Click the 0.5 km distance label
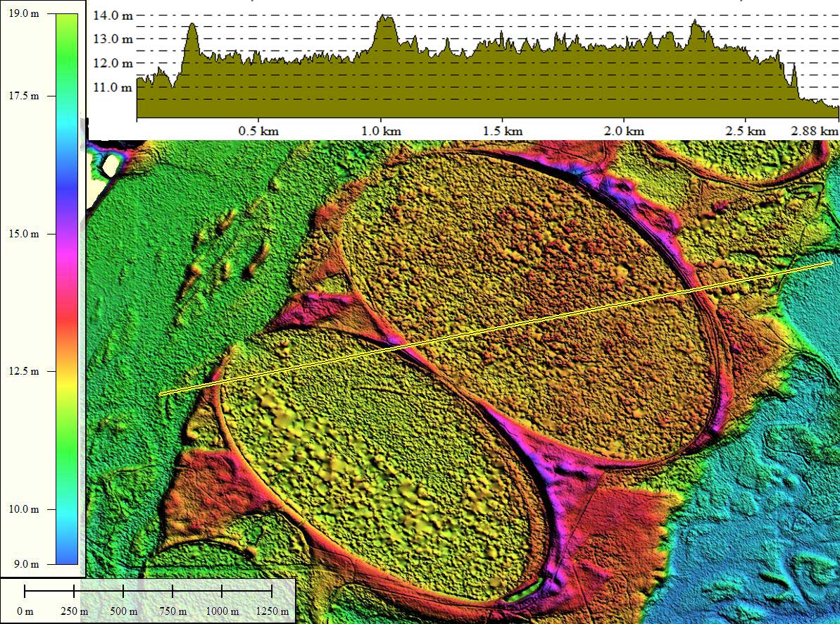 pos(258,131)
